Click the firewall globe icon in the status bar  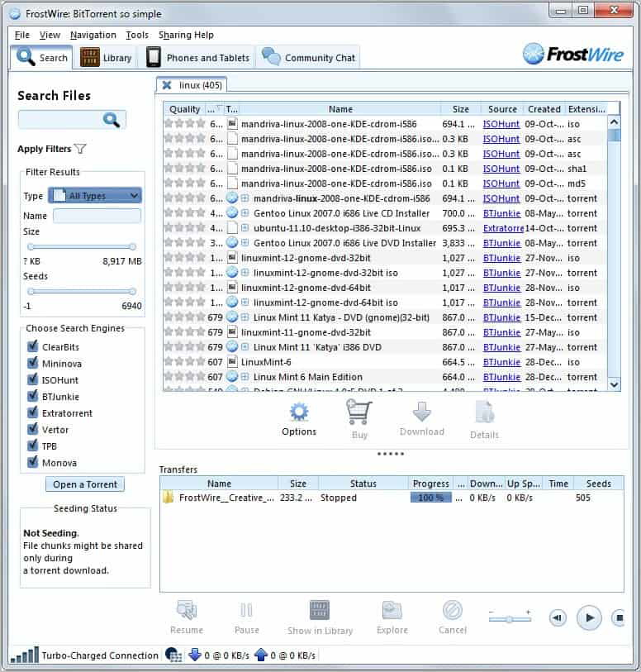173,655
